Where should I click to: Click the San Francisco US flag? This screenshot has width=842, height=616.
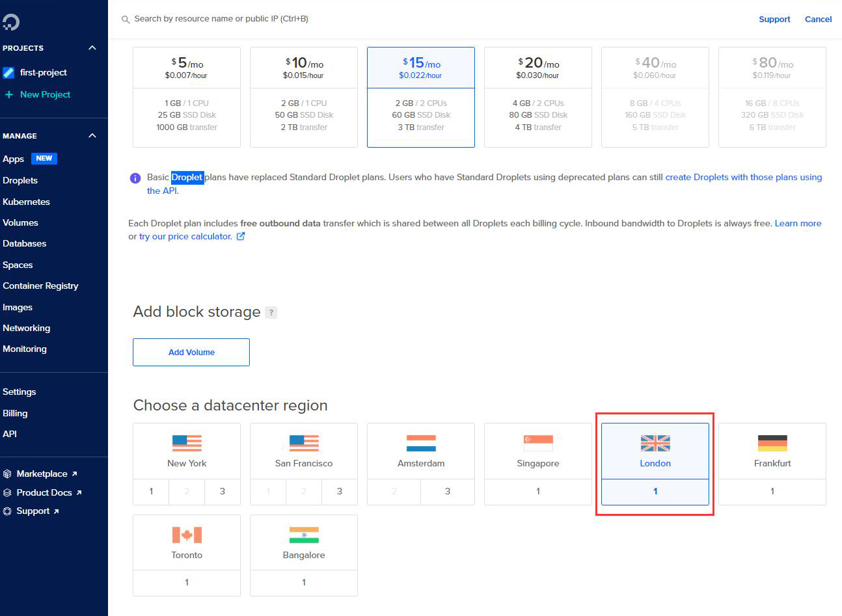coord(304,443)
